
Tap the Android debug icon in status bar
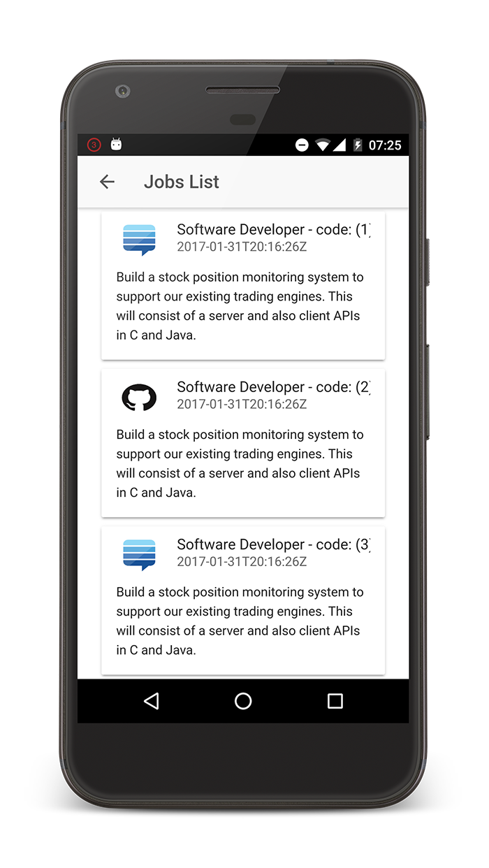pos(117,144)
